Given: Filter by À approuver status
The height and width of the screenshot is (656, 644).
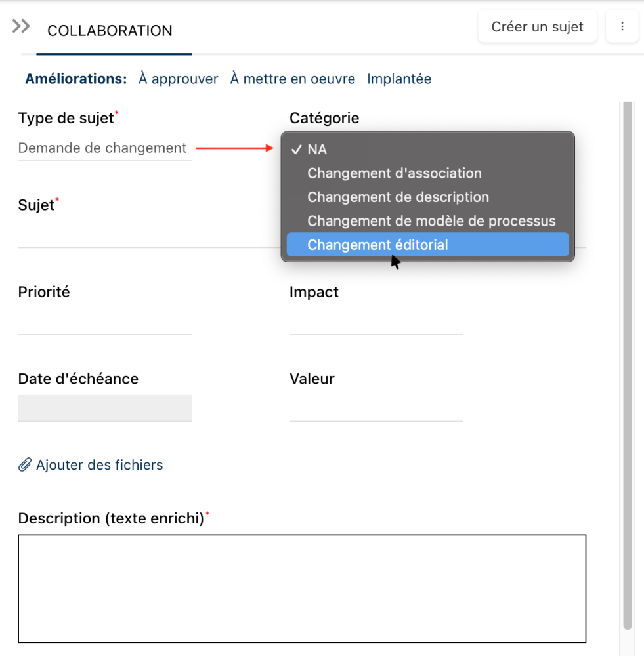Looking at the screenshot, I should (x=178, y=79).
